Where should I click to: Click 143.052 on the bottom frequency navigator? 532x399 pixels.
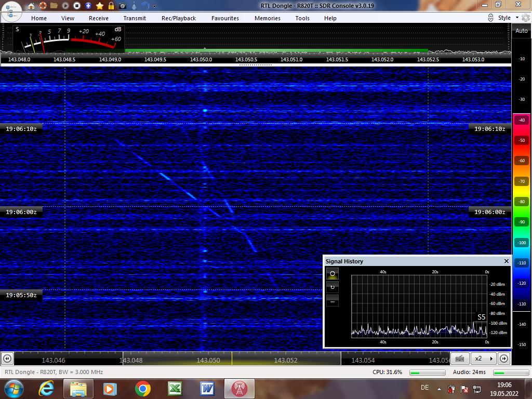pos(286,361)
